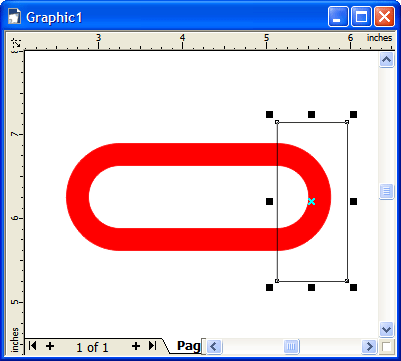
Task: Jump to the last page using navigator arrow
Action: [152, 346]
